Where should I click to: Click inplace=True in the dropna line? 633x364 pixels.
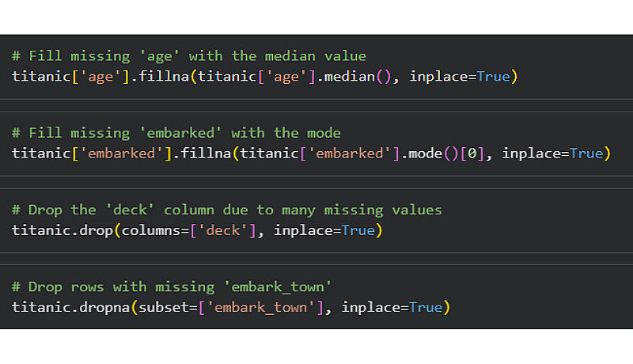(395, 307)
